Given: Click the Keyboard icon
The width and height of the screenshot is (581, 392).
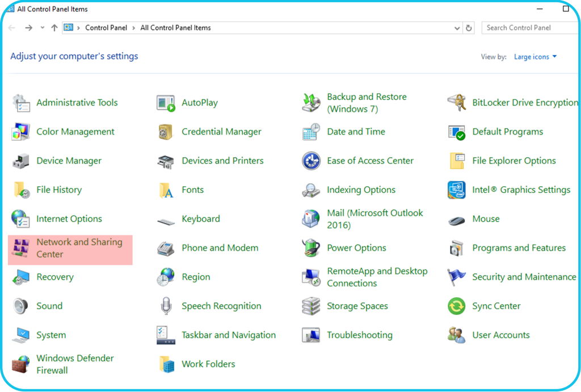Looking at the screenshot, I should tap(166, 222).
